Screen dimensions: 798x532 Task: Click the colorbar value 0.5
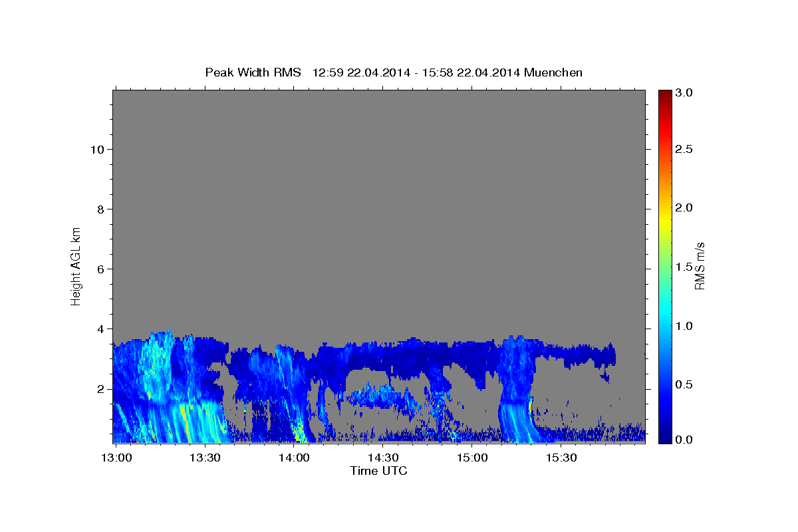685,384
